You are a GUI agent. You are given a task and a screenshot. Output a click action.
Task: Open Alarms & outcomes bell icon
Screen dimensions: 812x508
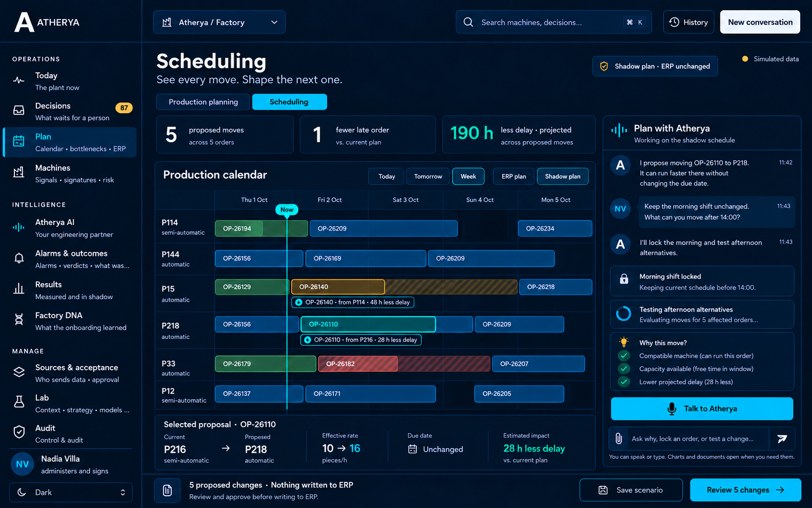click(19, 258)
